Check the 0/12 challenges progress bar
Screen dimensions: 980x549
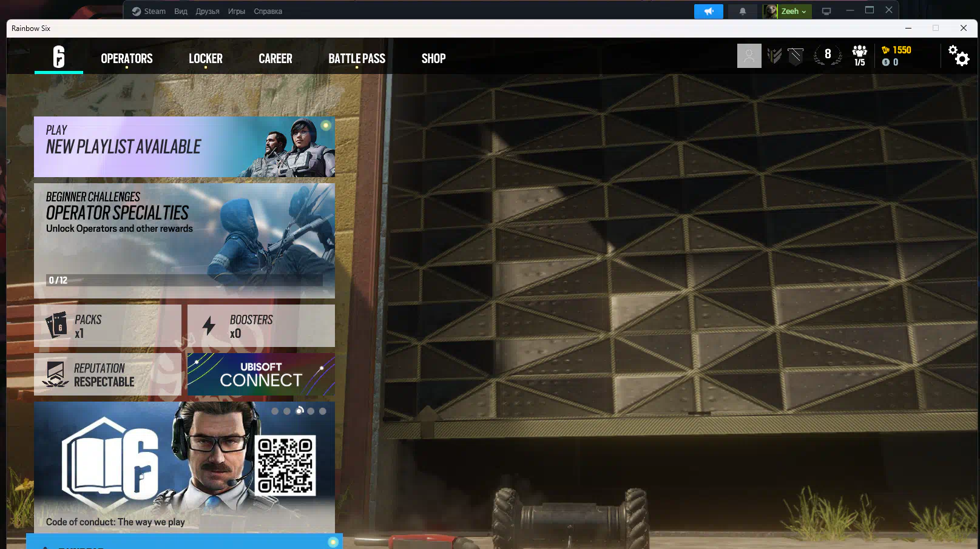point(184,280)
